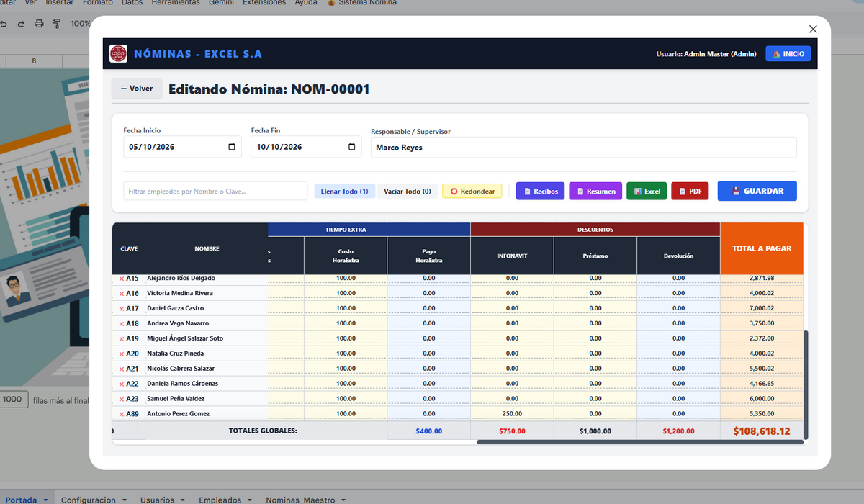Open the Portada sheet tab dropdown arrow
Image resolution: width=864 pixels, height=504 pixels.
[x=45, y=500]
